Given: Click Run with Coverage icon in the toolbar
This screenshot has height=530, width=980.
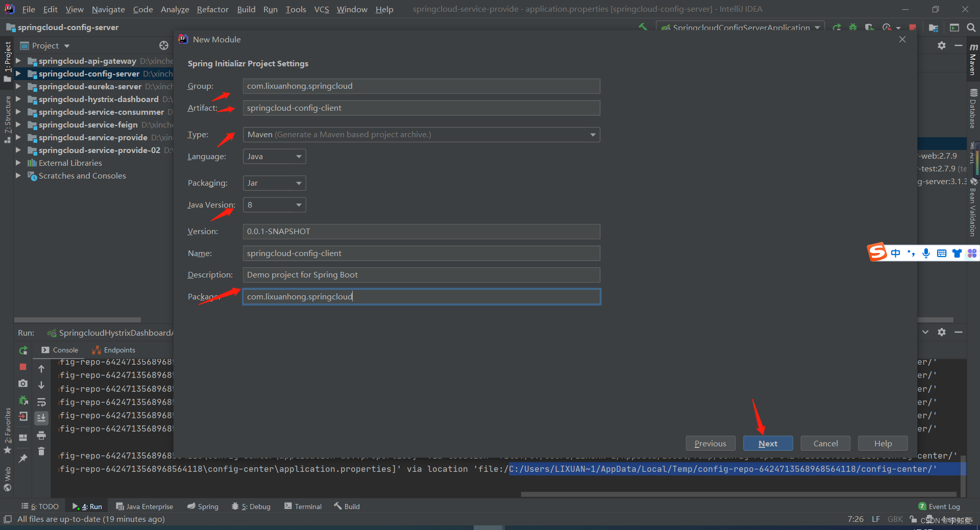Looking at the screenshot, I should pyautogui.click(x=869, y=28).
